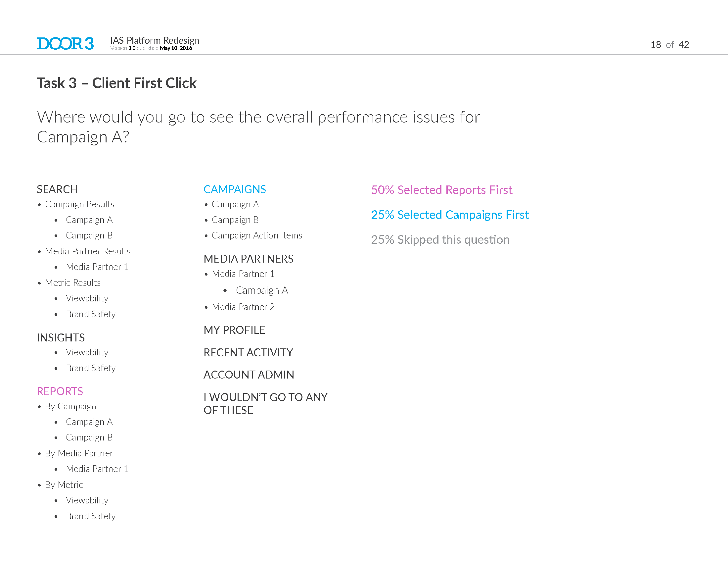
Task: Select By Media Partner under Reports
Action: (79, 453)
